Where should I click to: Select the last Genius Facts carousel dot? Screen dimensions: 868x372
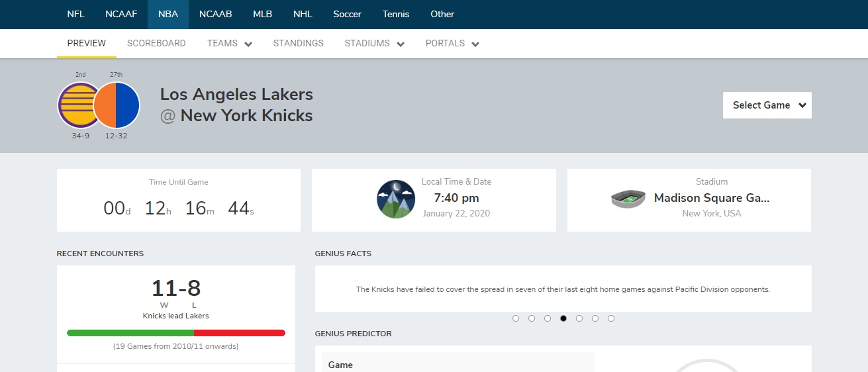tap(611, 318)
